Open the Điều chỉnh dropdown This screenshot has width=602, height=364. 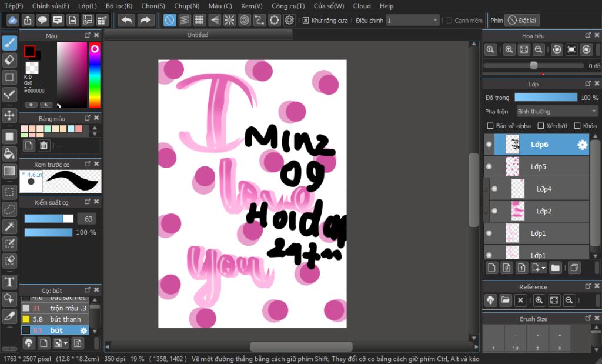[x=412, y=21]
